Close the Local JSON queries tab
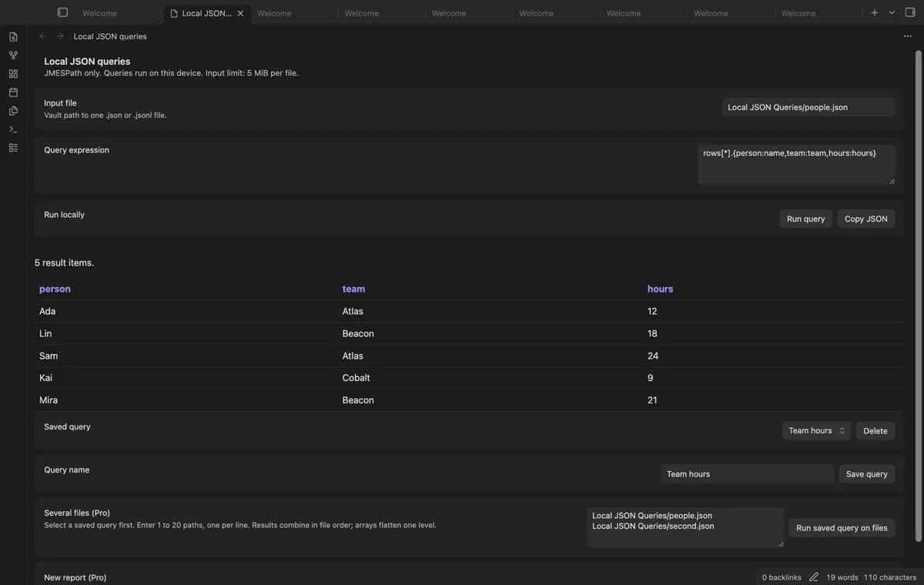Viewport: 924px width, 585px height. click(x=240, y=13)
